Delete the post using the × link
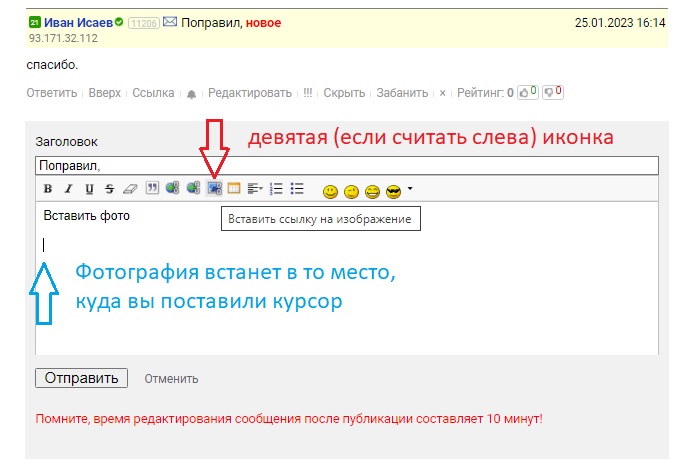This screenshot has height=474, width=677. coord(443,93)
